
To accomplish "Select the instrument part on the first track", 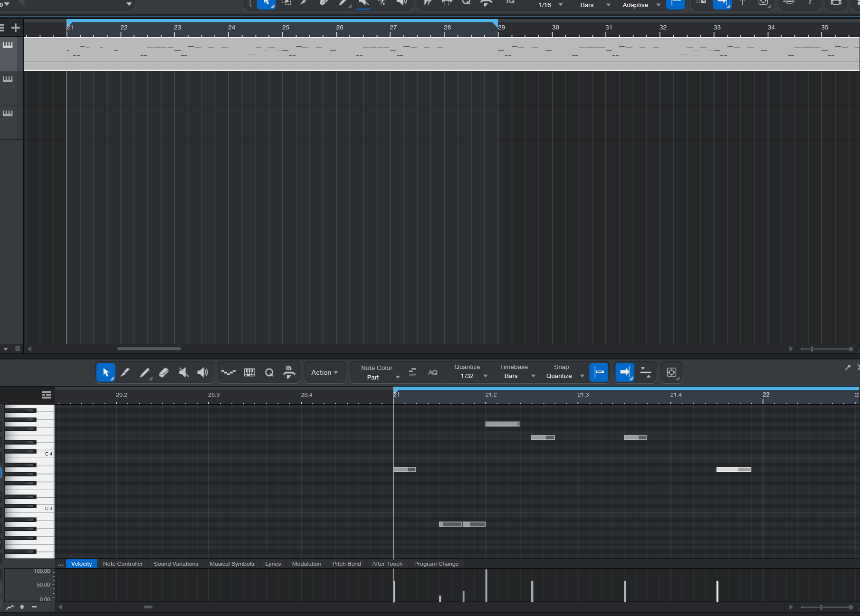I will coord(441,54).
